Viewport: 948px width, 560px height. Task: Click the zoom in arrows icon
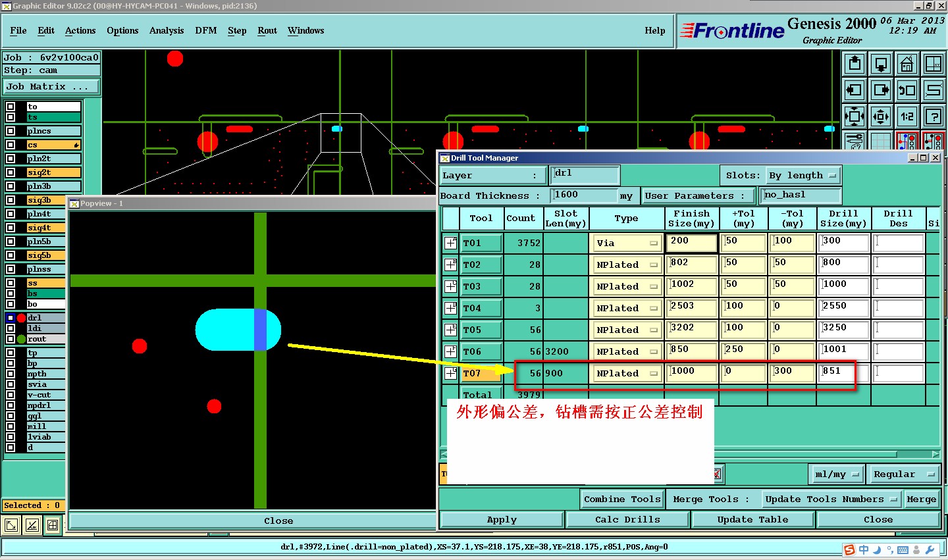click(x=855, y=116)
